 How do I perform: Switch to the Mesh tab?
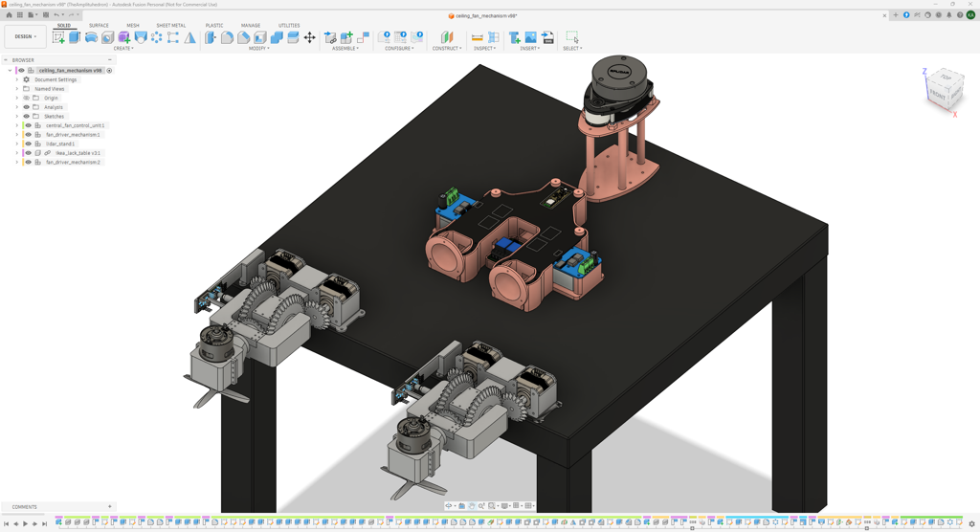(132, 26)
